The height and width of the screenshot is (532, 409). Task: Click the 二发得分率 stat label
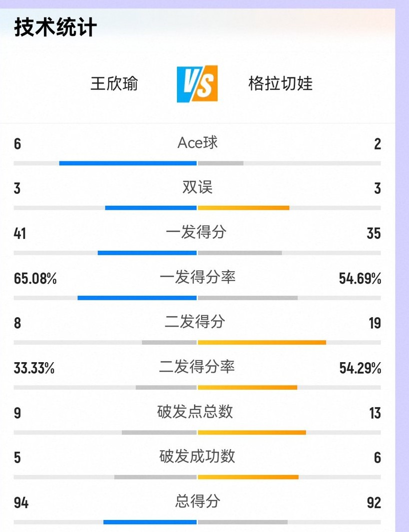point(197,367)
